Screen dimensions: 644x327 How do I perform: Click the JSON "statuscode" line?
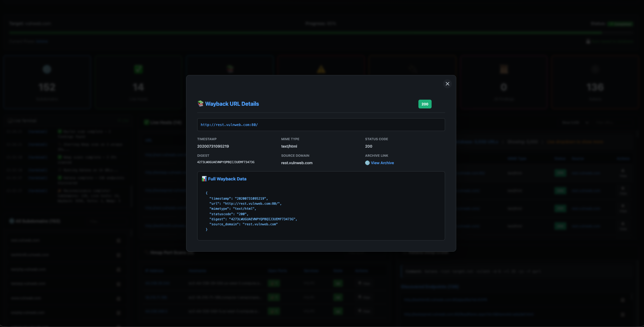click(229, 214)
